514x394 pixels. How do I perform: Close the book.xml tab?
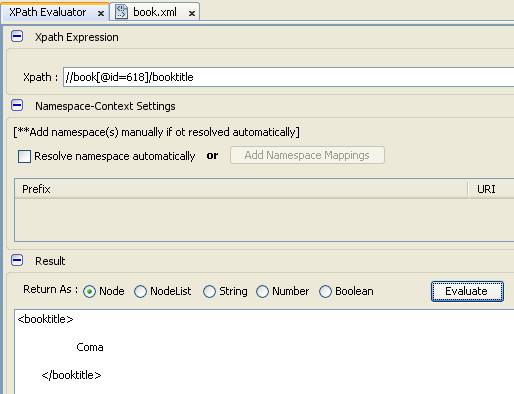point(192,13)
